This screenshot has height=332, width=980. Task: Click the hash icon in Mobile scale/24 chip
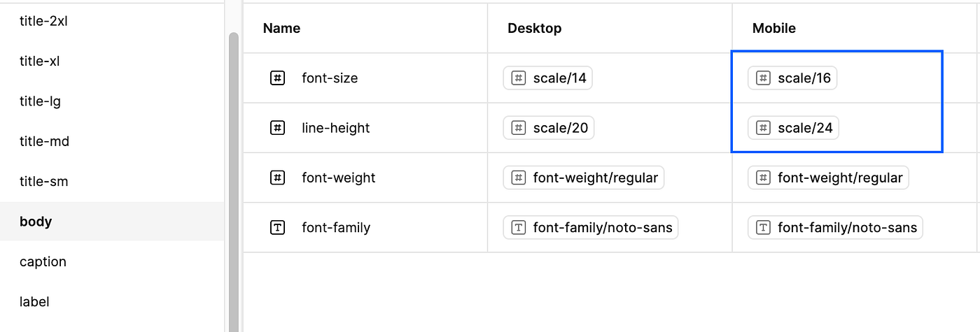[764, 128]
